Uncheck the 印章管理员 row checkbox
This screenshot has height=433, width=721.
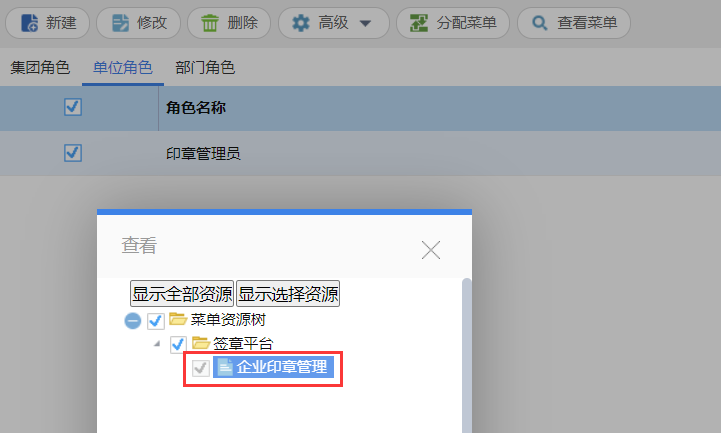click(x=73, y=153)
